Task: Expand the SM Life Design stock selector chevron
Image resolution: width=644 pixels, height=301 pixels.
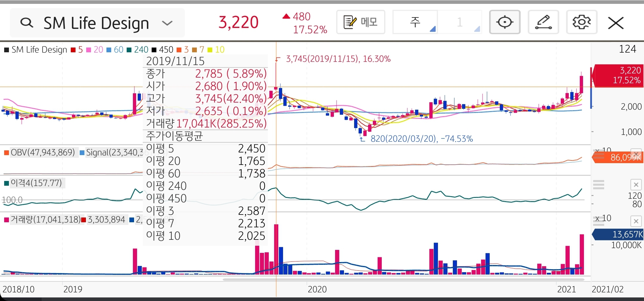Action: [167, 23]
